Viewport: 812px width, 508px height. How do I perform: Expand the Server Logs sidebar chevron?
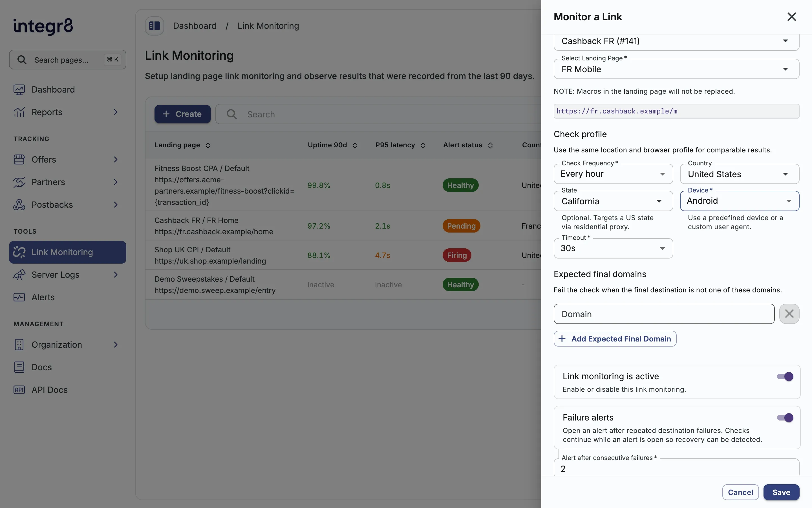click(x=115, y=275)
